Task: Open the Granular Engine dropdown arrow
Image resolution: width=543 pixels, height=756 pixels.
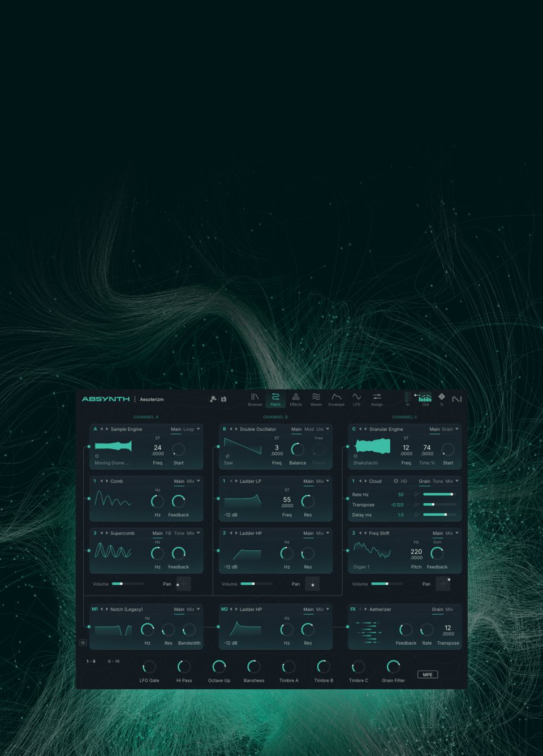Action: pos(457,429)
